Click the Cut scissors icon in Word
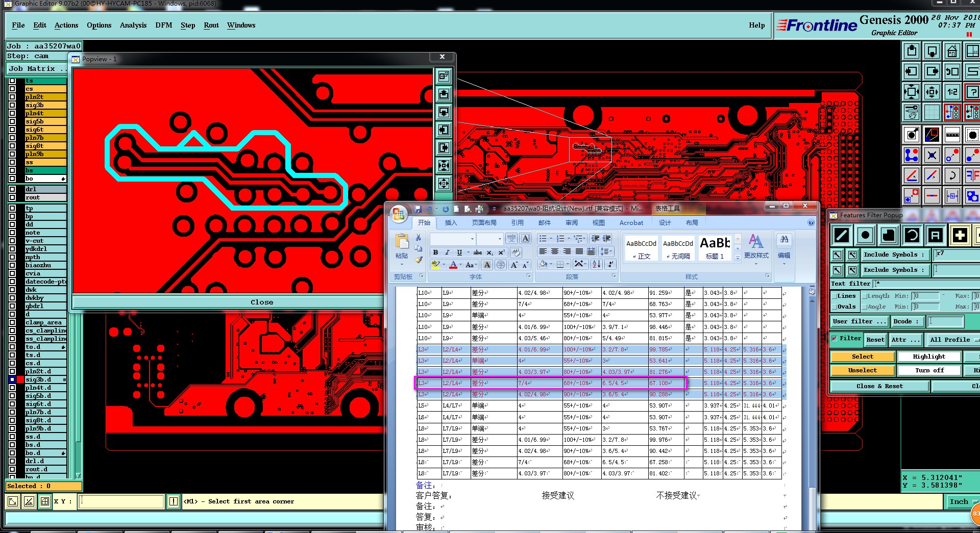 point(419,238)
